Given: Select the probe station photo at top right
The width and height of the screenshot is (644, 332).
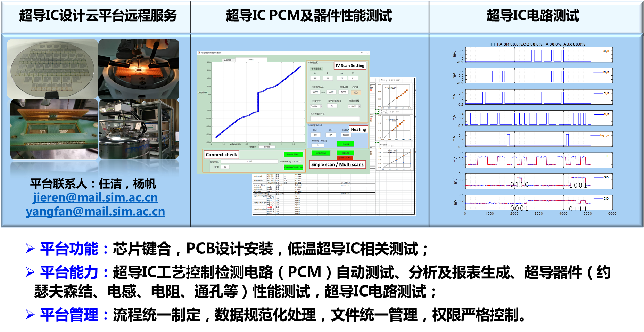Looking at the screenshot, I should coord(139,68).
